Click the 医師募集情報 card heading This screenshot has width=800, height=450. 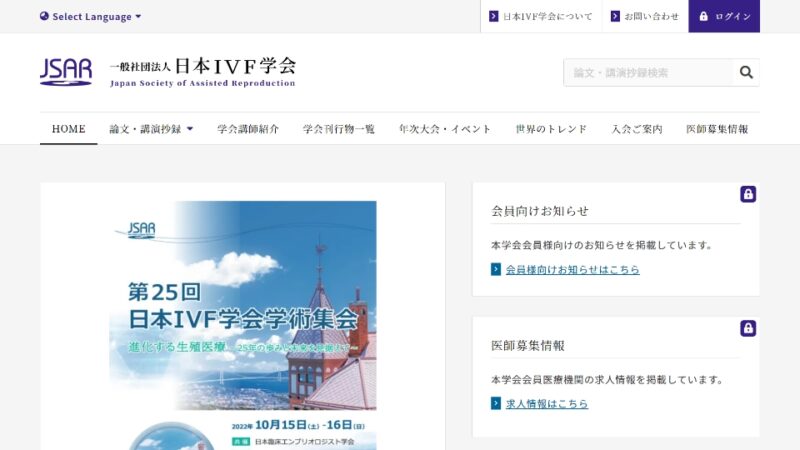(x=528, y=345)
